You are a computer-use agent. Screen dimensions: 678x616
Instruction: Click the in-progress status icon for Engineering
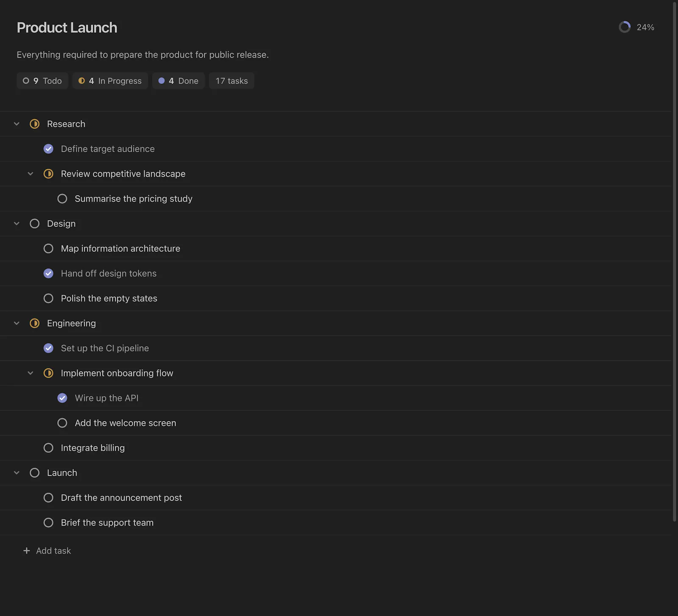click(x=34, y=323)
